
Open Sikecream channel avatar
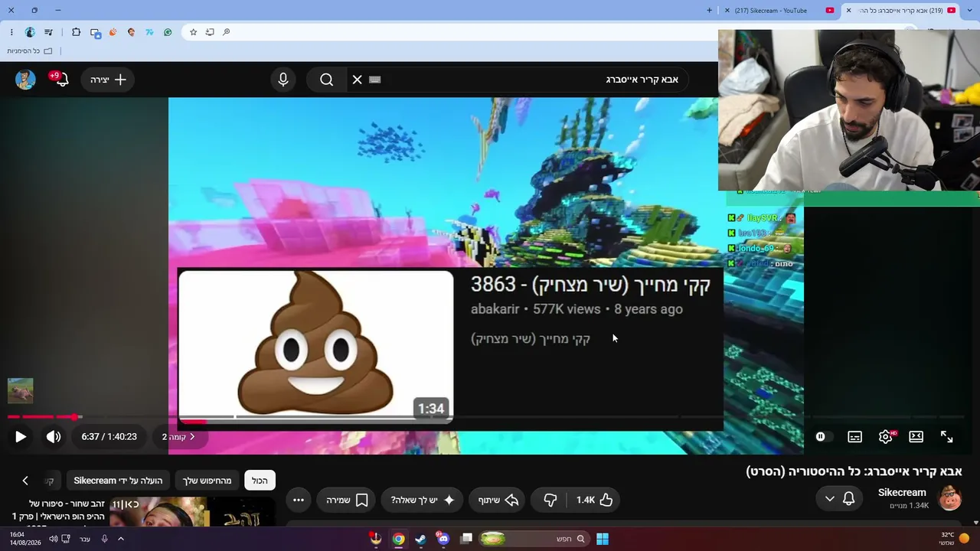(950, 498)
